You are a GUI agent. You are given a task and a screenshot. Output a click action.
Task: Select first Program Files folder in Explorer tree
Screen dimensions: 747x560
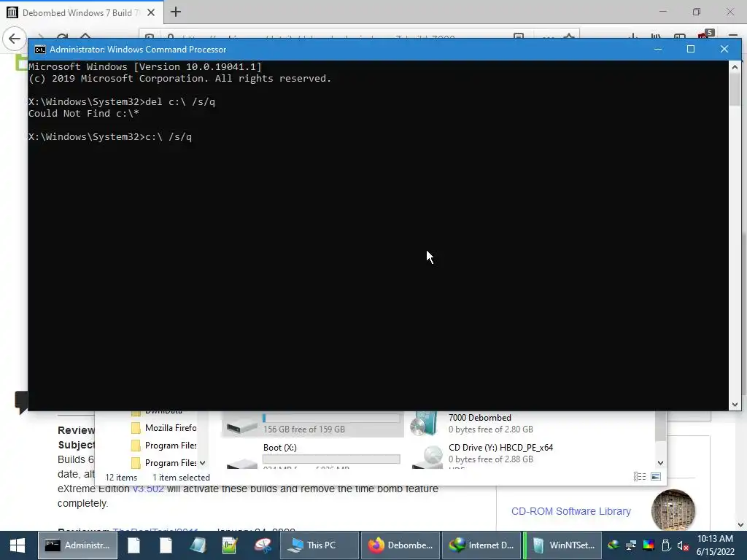point(164,446)
